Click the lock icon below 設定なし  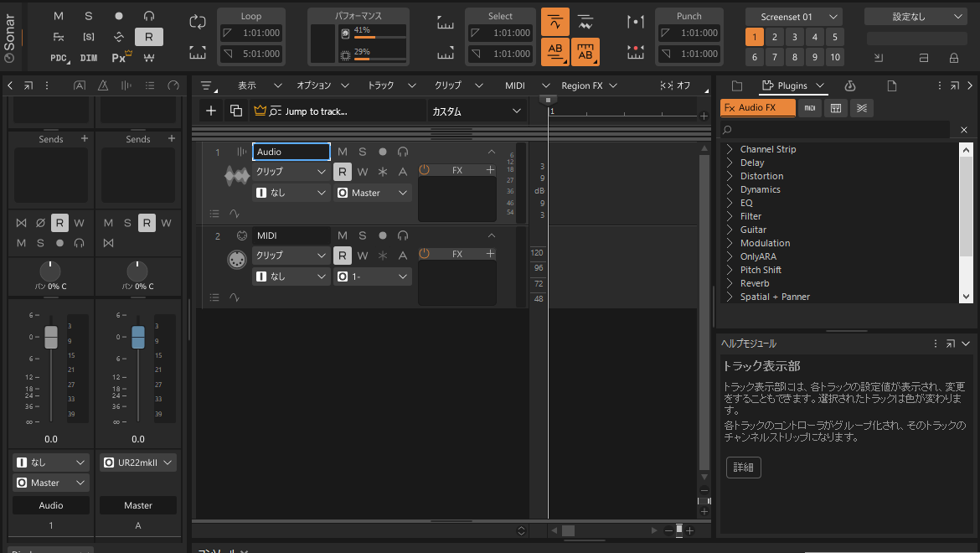click(x=954, y=58)
